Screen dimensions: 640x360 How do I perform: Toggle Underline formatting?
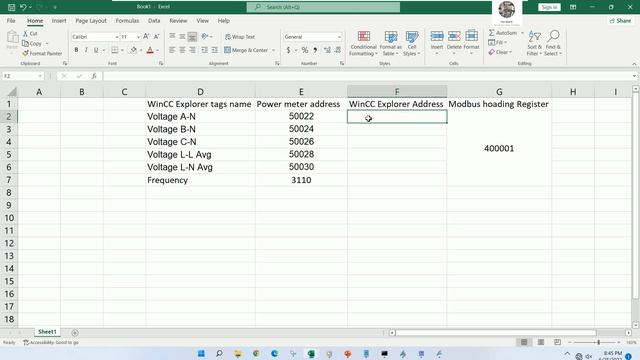tap(96, 50)
